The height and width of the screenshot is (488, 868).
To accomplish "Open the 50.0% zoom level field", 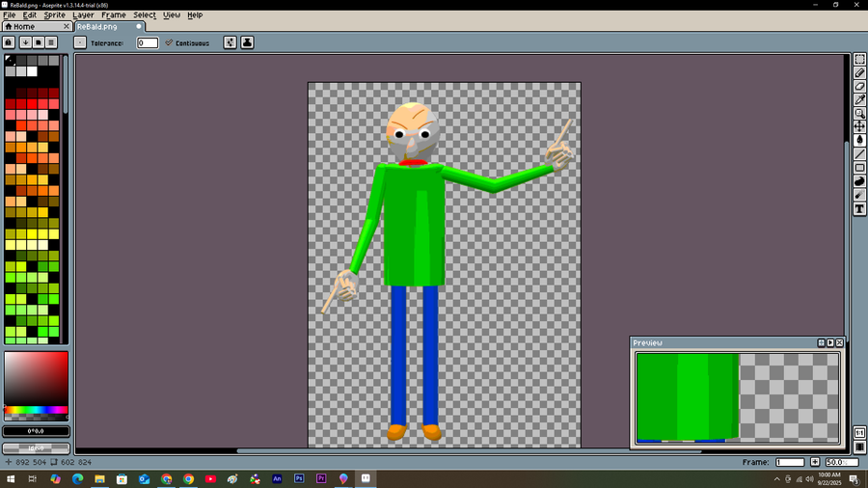I will click(x=842, y=462).
